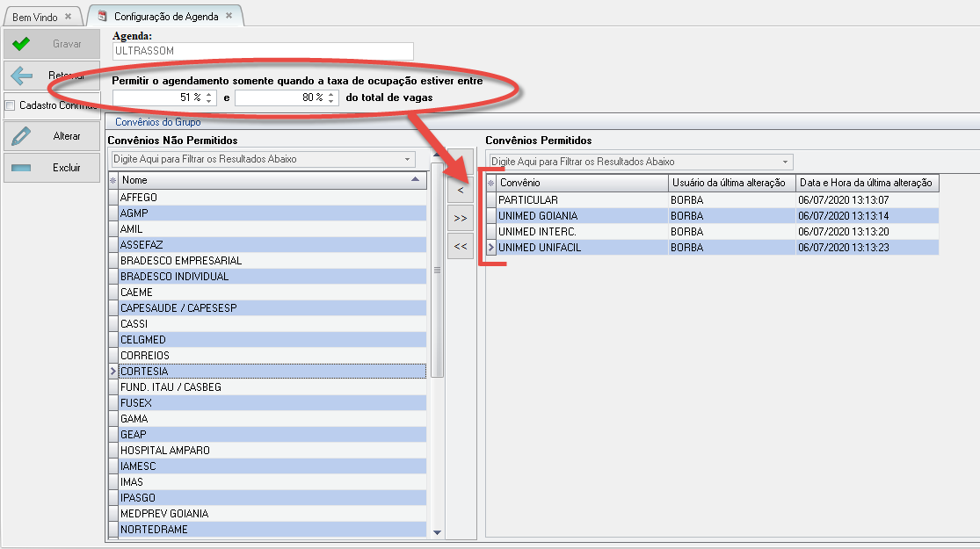Click the single left arrow transfer button
The width and height of the screenshot is (980, 549).
461,190
